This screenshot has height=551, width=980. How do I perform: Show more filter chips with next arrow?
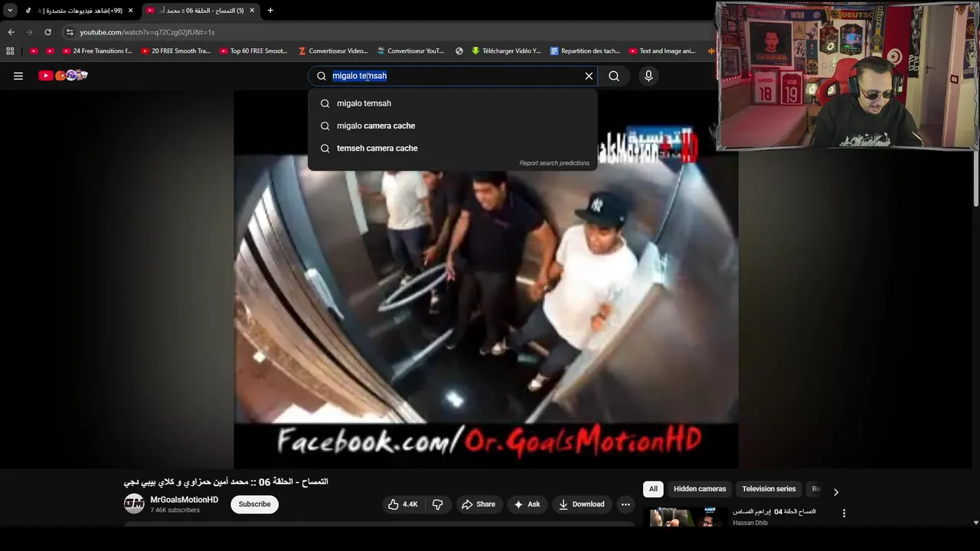835,492
